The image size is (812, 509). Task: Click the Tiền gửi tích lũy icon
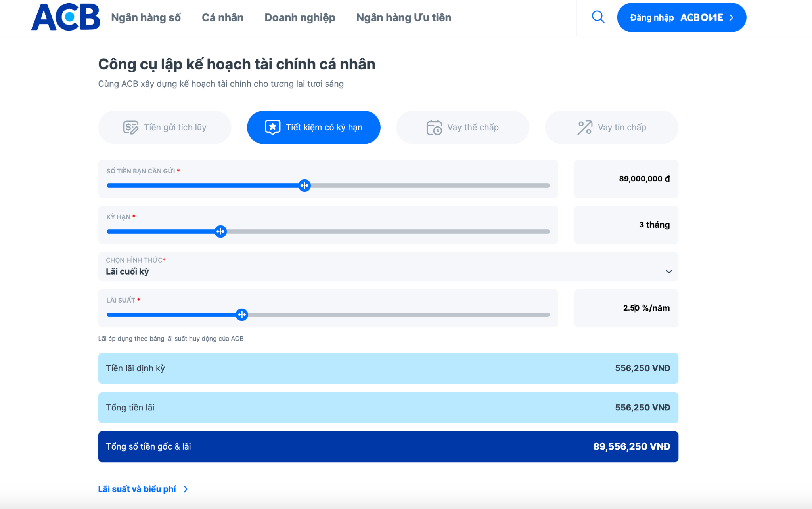(130, 128)
